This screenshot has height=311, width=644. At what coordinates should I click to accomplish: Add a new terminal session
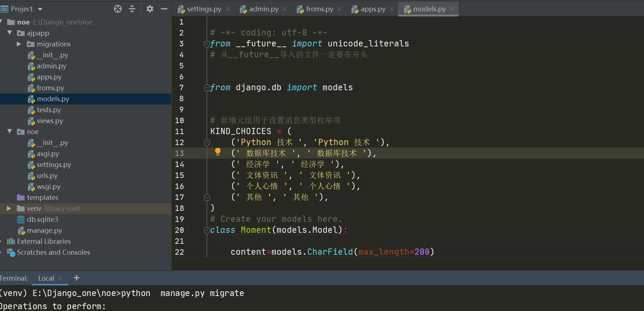[76, 278]
